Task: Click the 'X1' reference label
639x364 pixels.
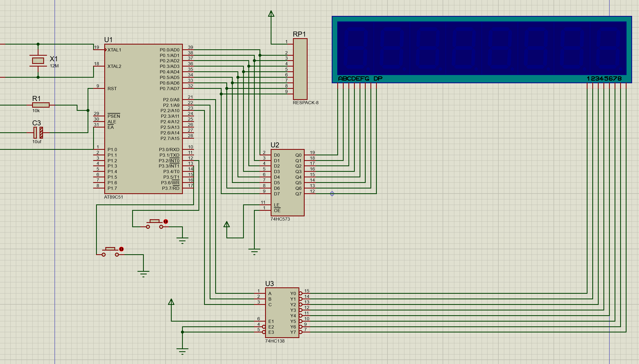Action: (x=54, y=59)
